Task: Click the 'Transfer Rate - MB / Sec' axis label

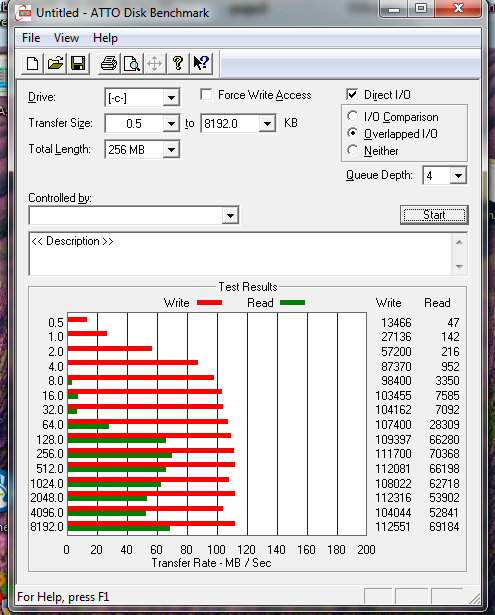Action: (x=211, y=563)
